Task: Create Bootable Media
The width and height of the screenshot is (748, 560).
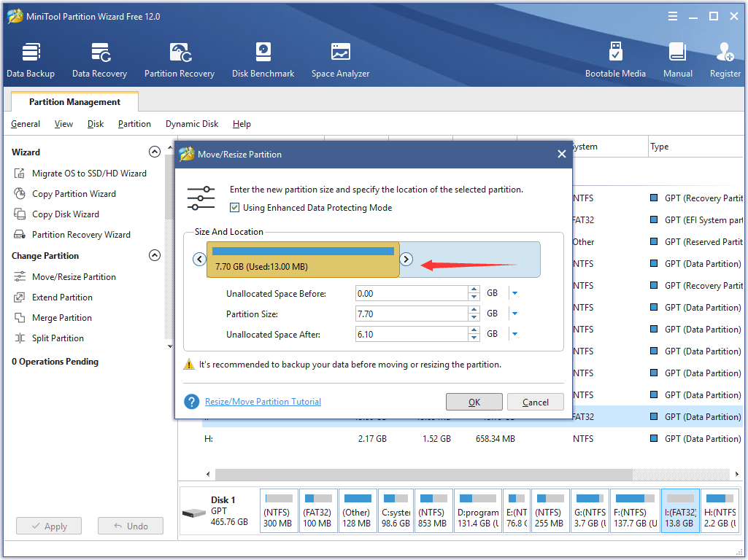Action: click(615, 60)
